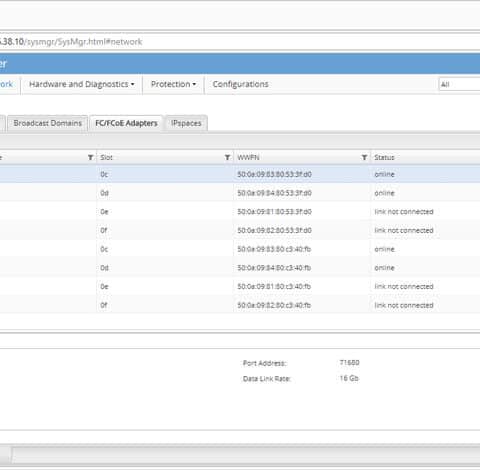The image size is (480, 470).
Task: Sort by the WWPN column header
Action: 248,157
